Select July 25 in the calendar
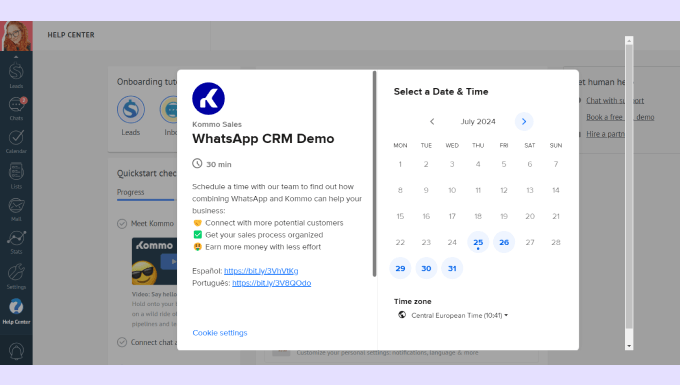The image size is (680, 385). click(x=478, y=242)
